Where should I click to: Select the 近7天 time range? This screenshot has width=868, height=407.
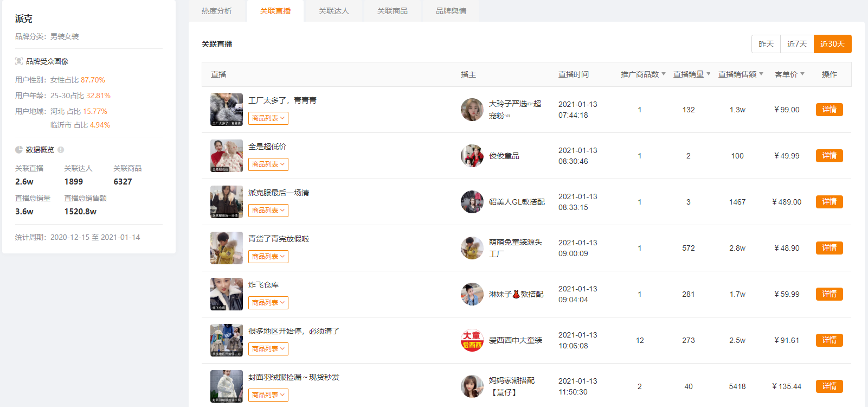pos(797,44)
